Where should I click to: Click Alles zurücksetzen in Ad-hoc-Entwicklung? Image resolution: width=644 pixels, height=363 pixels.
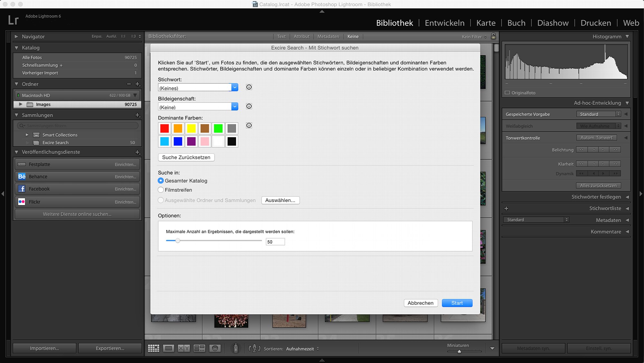pyautogui.click(x=598, y=186)
